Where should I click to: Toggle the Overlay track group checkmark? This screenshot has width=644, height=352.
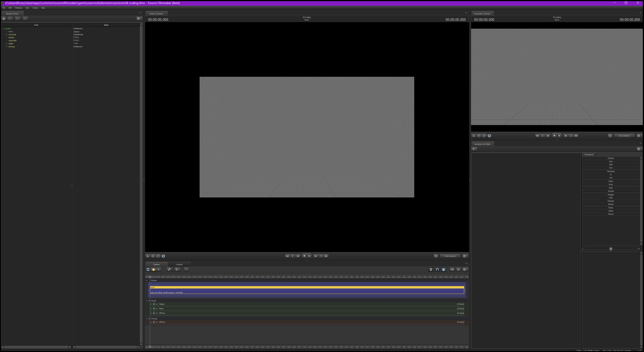click(149, 319)
